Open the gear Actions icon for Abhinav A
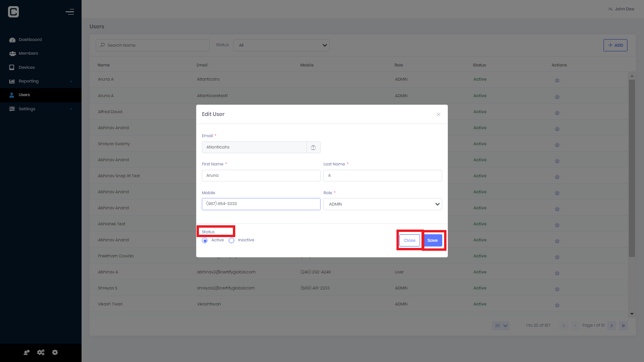This screenshot has width=644, height=362. click(x=557, y=273)
